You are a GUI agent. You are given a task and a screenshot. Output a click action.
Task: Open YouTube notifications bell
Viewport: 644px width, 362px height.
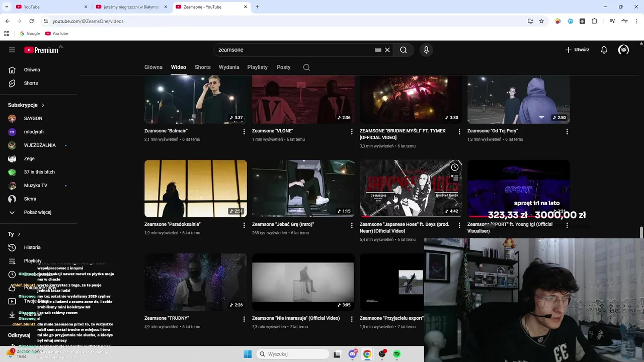coord(604,50)
